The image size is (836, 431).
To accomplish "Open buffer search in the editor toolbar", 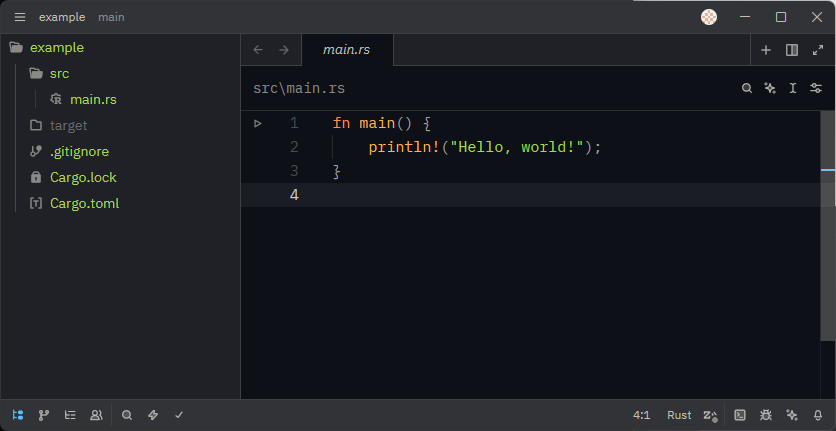I will 747,89.
